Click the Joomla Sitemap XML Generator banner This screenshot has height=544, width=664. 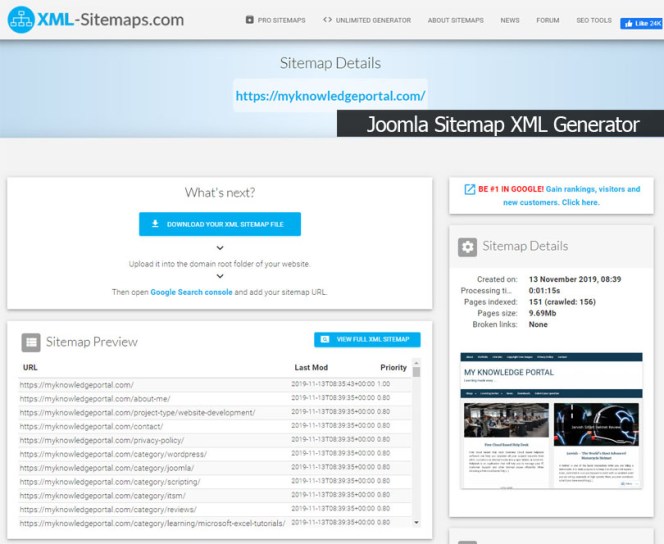coord(501,124)
